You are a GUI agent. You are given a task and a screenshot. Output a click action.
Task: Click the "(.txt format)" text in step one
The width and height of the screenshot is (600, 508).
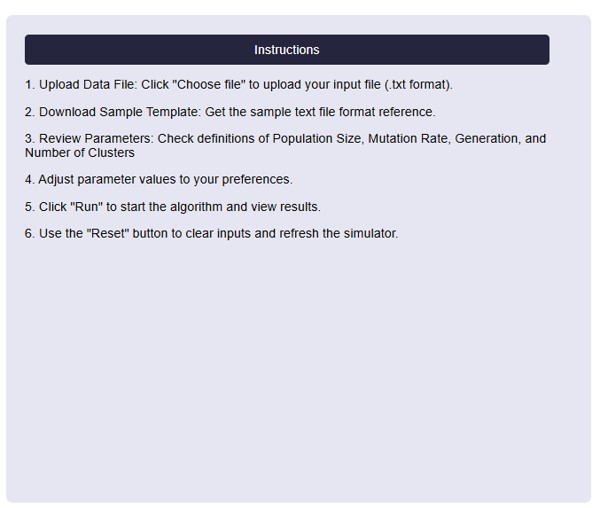click(418, 85)
